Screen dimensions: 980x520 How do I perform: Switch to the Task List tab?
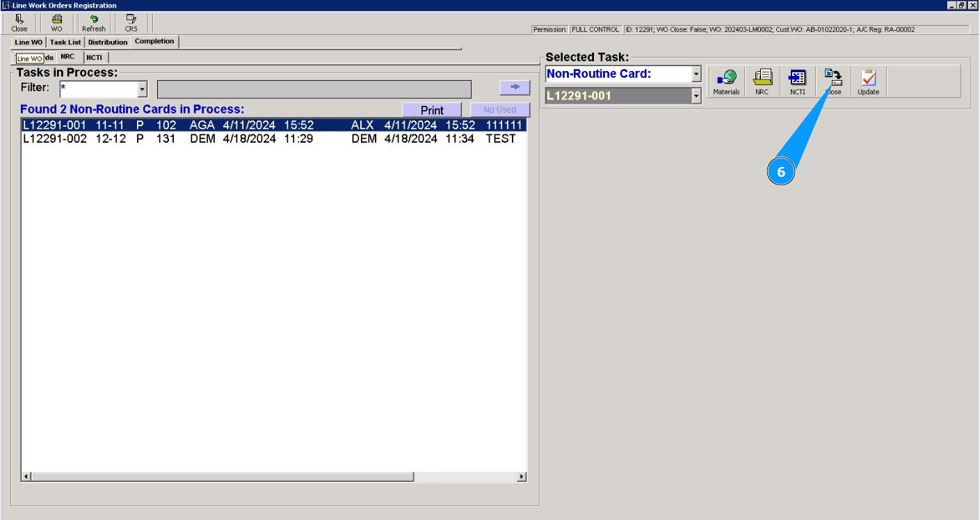65,42
